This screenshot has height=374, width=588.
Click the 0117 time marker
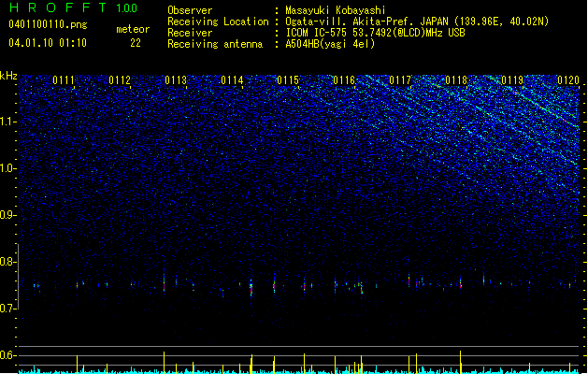400,80
